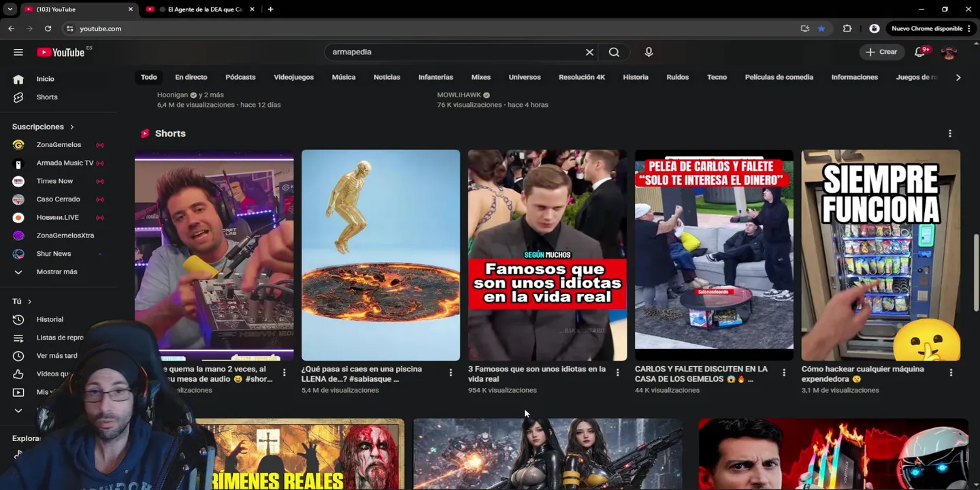This screenshot has height=490, width=980.
Task: Click the Create button
Action: [x=882, y=52]
